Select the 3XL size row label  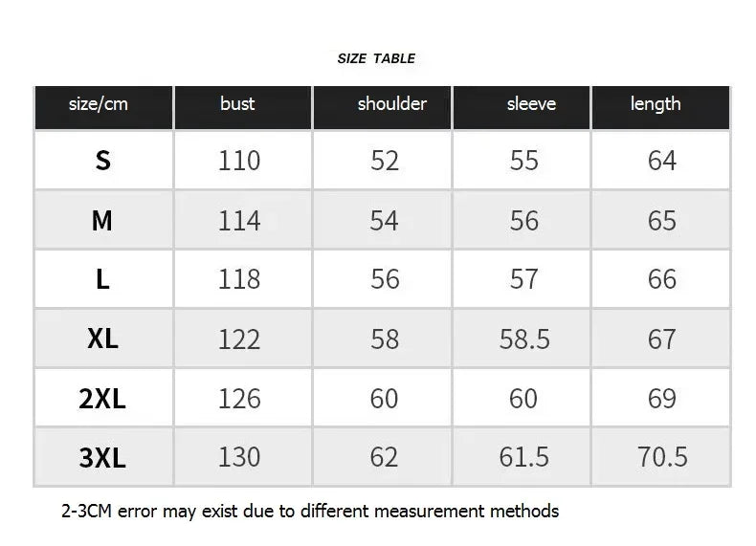[102, 457]
